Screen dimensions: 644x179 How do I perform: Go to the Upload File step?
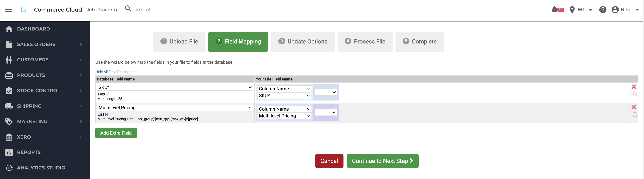point(179,42)
